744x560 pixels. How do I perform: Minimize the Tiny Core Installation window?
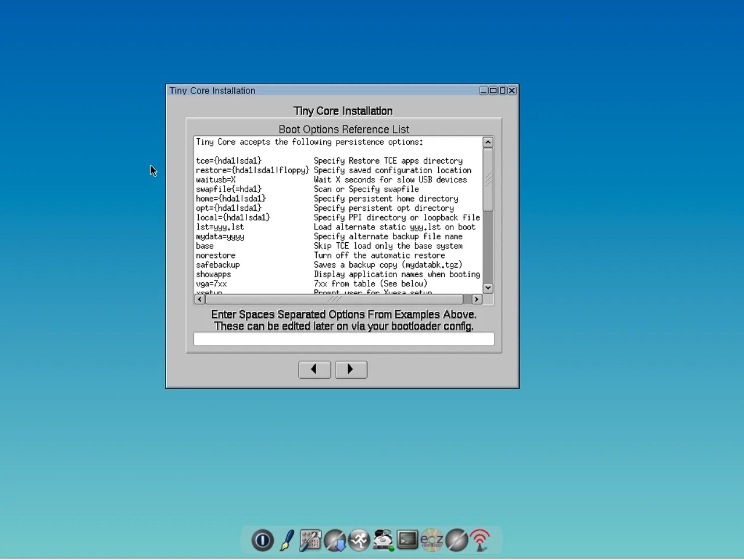point(484,91)
